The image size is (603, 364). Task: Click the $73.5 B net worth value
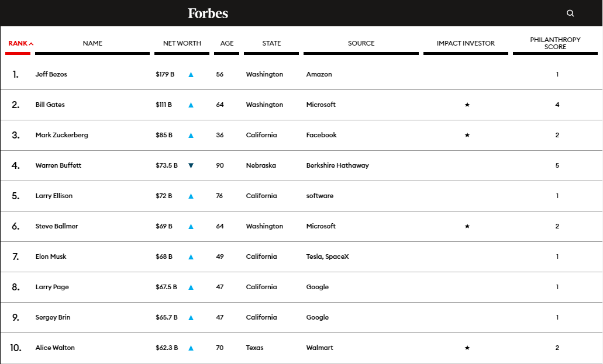tap(167, 165)
